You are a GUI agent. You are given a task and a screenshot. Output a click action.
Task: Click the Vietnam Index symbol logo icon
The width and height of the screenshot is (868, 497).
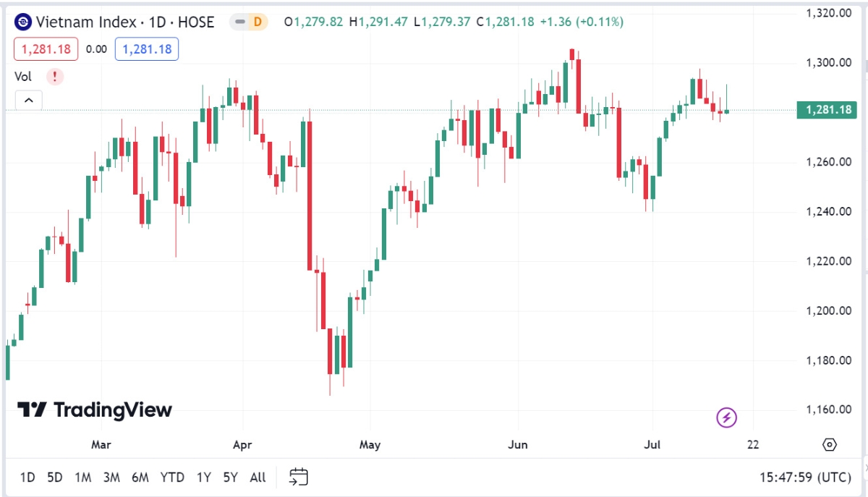[x=23, y=22]
